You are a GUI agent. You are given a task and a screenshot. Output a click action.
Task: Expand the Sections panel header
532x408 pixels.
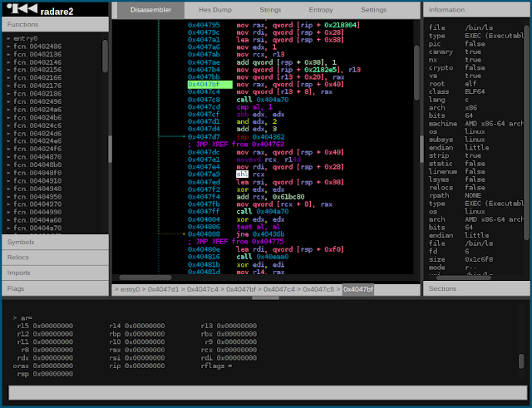pos(476,288)
